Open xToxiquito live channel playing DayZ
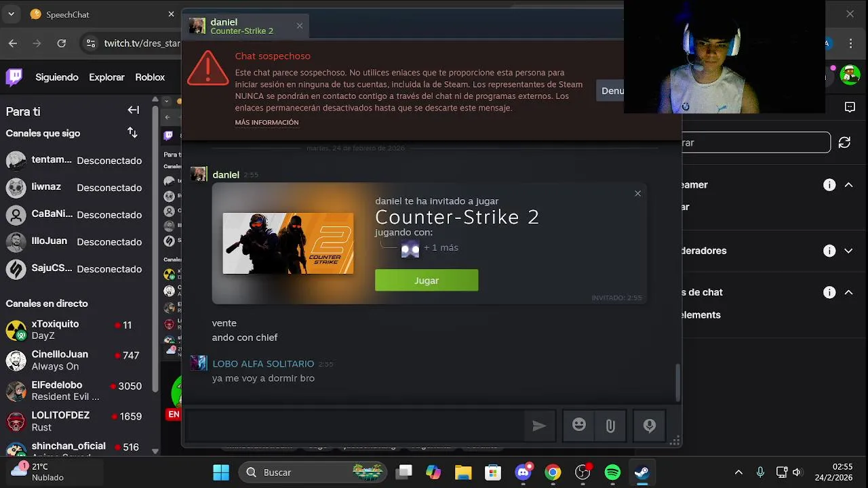Viewport: 868px width, 488px height. coord(75,330)
